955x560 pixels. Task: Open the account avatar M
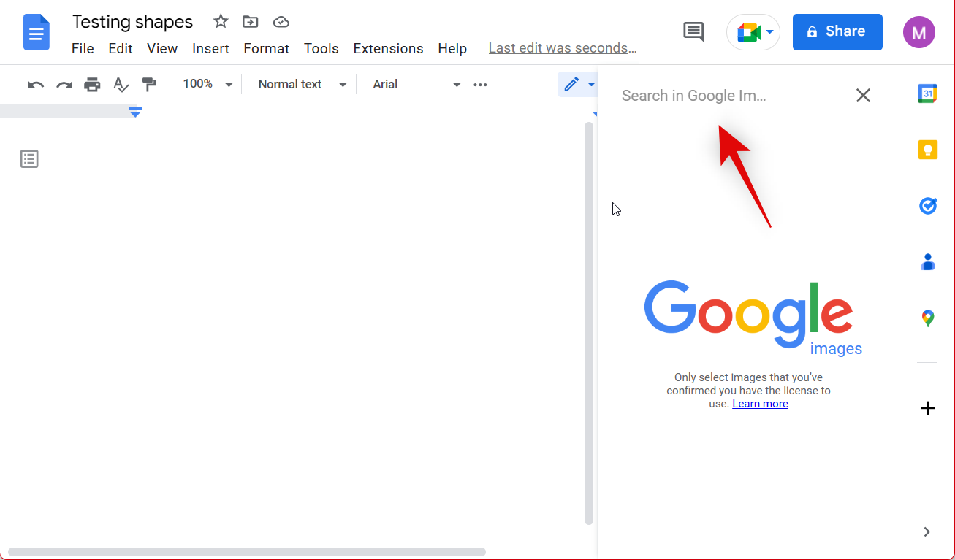click(918, 32)
